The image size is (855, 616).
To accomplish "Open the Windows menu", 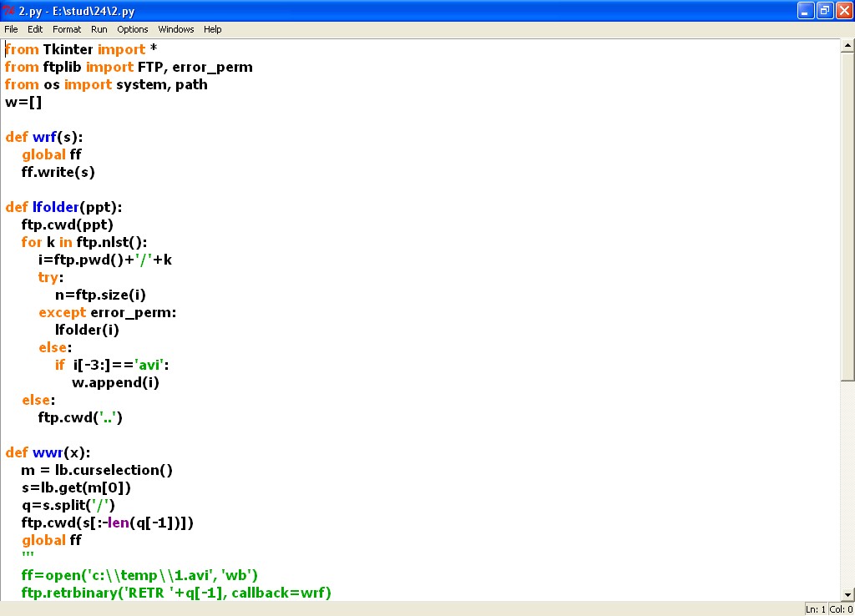I will [x=176, y=29].
